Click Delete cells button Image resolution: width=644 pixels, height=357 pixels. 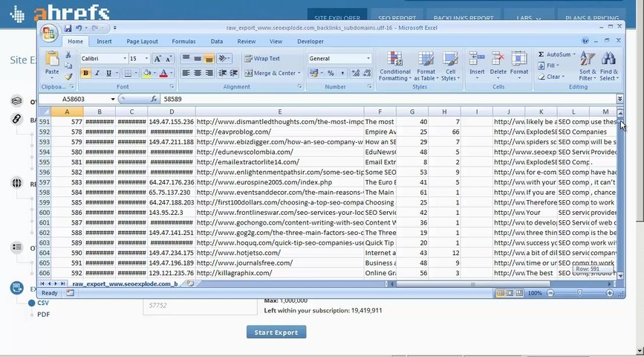pyautogui.click(x=498, y=65)
